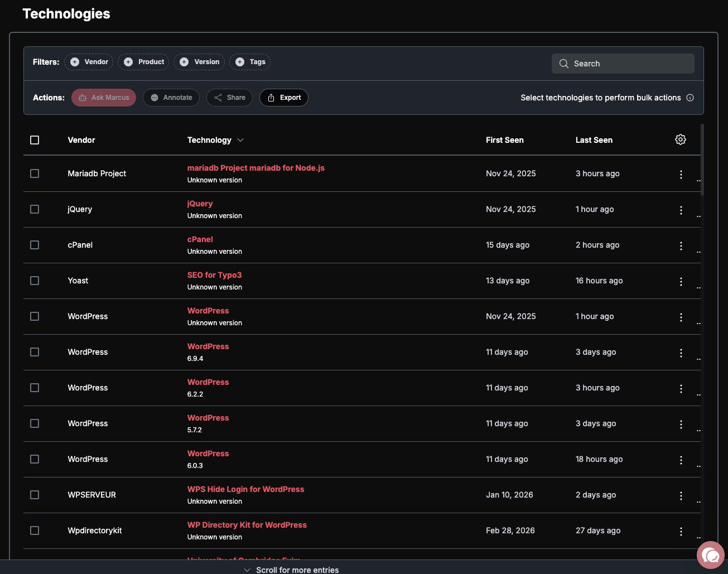This screenshot has width=728, height=574.
Task: Open SEO for Typo3 link
Action: point(215,275)
